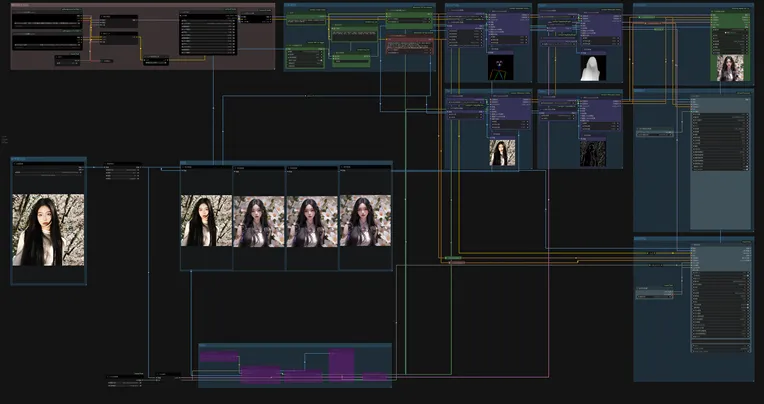The height and width of the screenshot is (404, 764).
Task: Select the leftmost purple node in the bottom group
Action: point(219,356)
